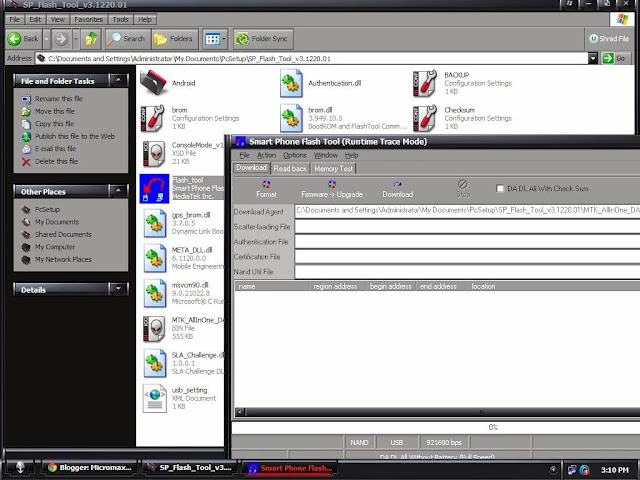Open the Edit menu in Explorer
Image resolution: width=640 pixels, height=480 pixels.
coord(35,20)
